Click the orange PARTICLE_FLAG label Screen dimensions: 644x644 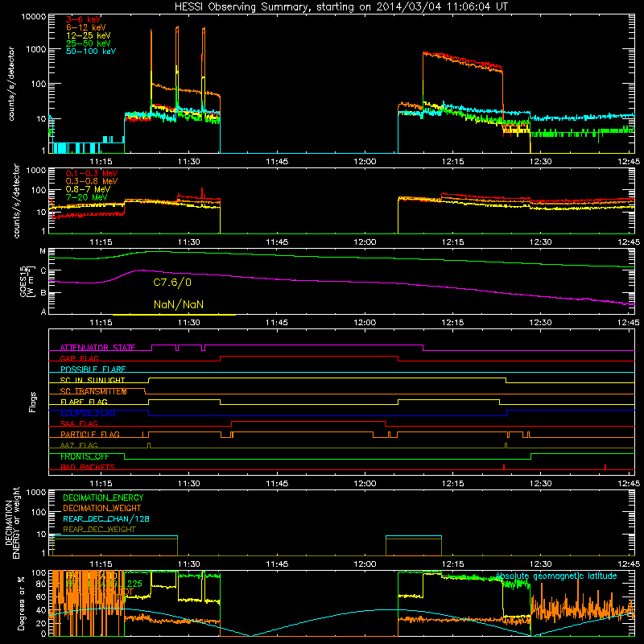click(90, 434)
